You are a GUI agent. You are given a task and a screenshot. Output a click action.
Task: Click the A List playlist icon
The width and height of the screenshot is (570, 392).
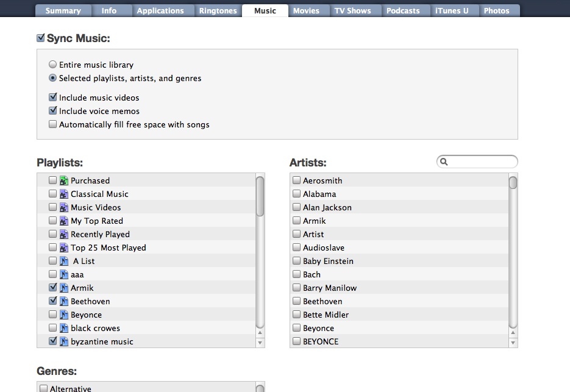click(x=64, y=261)
